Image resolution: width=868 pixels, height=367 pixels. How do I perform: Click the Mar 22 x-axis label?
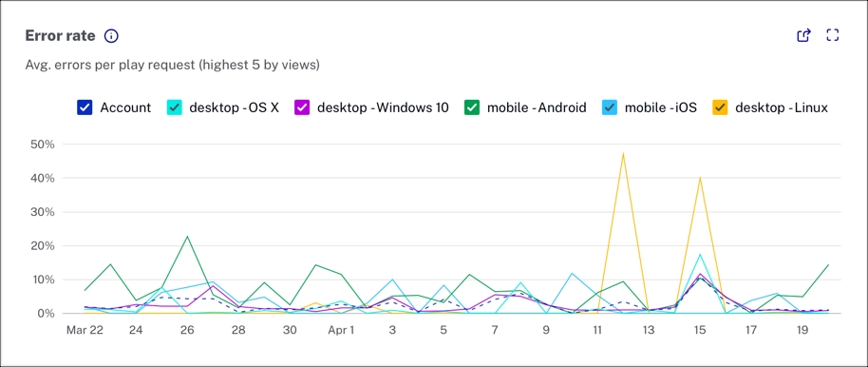(x=85, y=330)
